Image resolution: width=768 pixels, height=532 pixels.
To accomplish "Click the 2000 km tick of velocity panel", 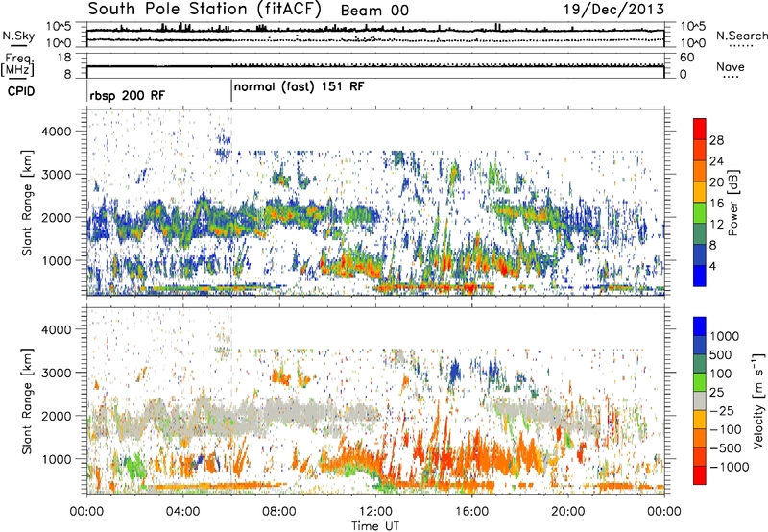I will tap(57, 416).
